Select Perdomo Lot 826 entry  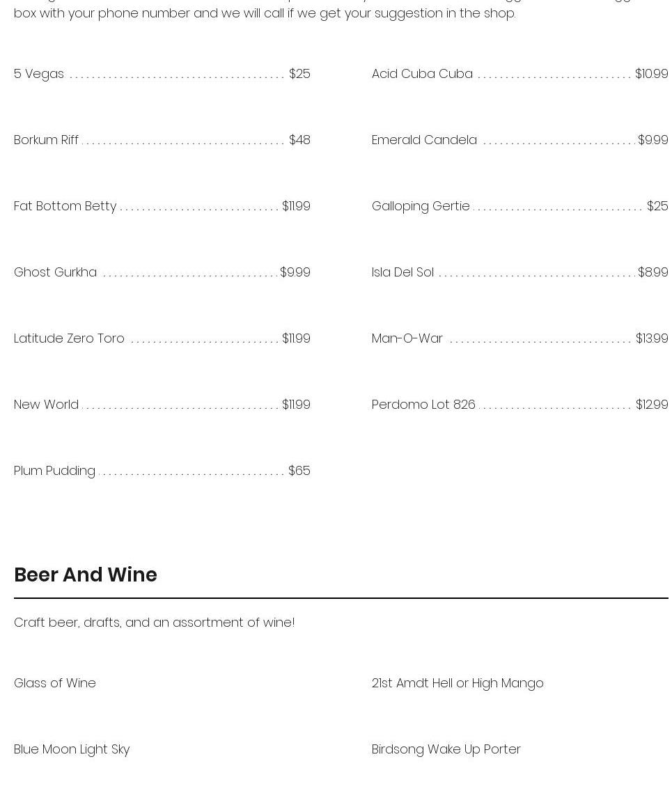[x=520, y=405]
